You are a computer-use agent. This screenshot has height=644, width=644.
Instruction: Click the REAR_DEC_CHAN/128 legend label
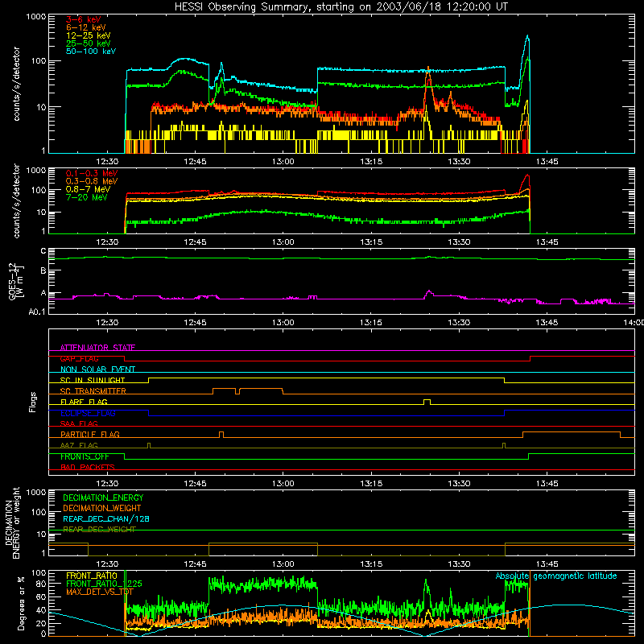pos(106,518)
